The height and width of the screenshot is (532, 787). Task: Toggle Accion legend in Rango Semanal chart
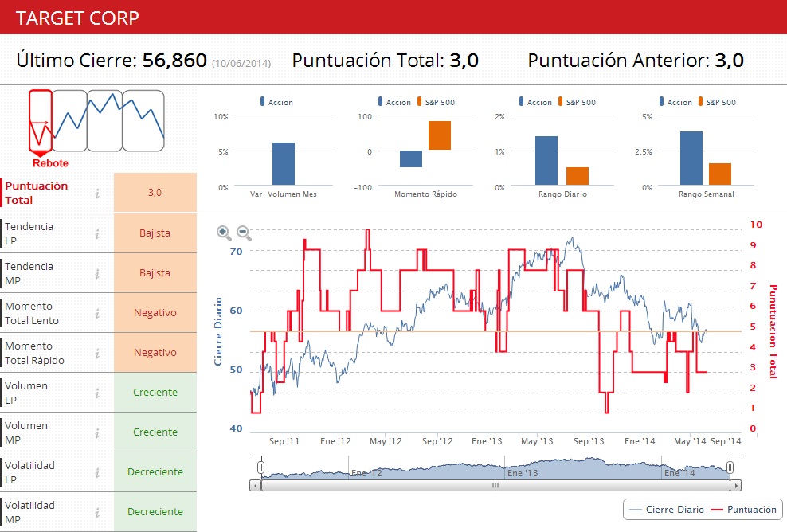pos(675,102)
